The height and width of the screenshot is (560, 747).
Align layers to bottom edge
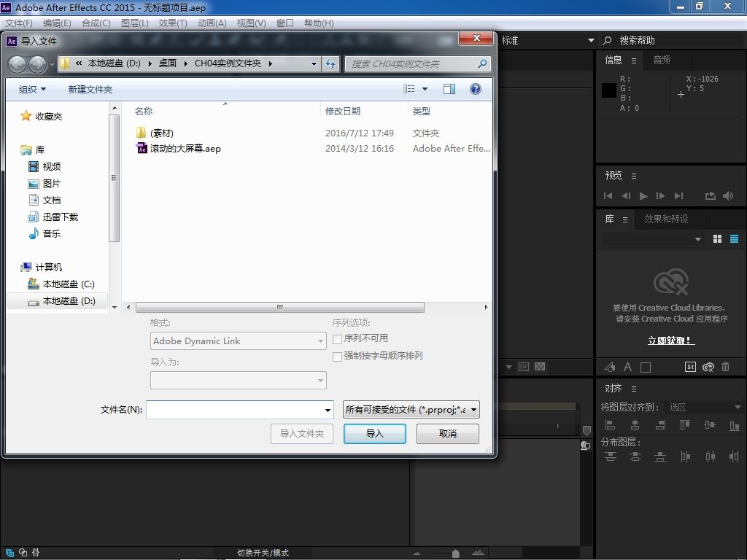point(735,425)
